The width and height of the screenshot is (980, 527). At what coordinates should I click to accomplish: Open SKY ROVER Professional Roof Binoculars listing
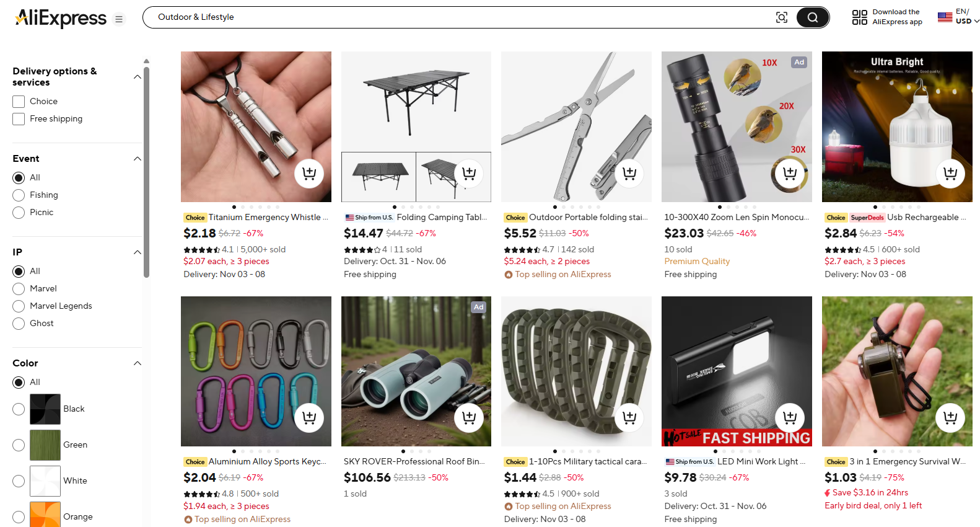tap(414, 462)
